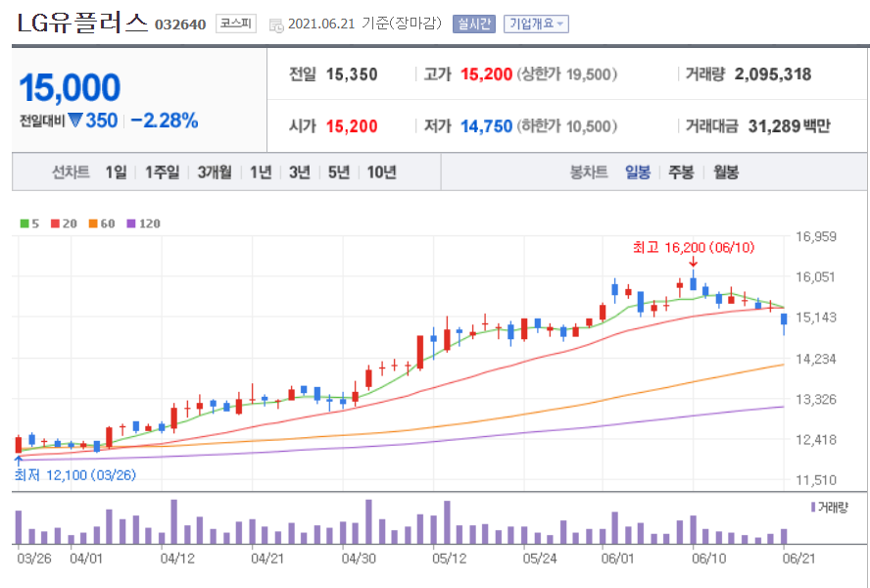Image resolution: width=870 pixels, height=588 pixels.
Task: Click the 최고 16,200 (06/10) marker
Action: coord(694,247)
